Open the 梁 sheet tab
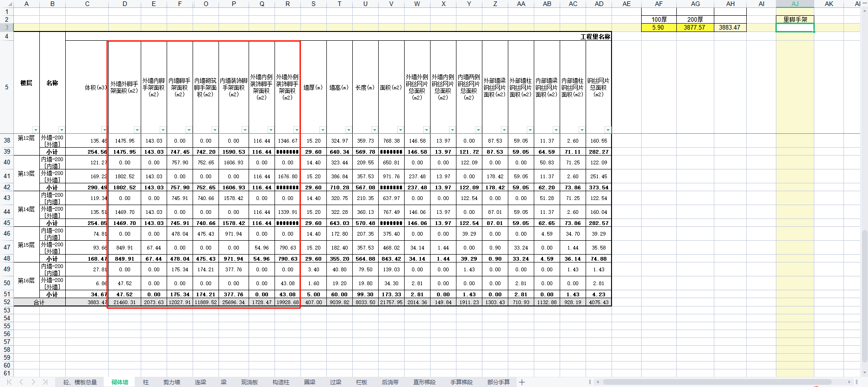 224,382
